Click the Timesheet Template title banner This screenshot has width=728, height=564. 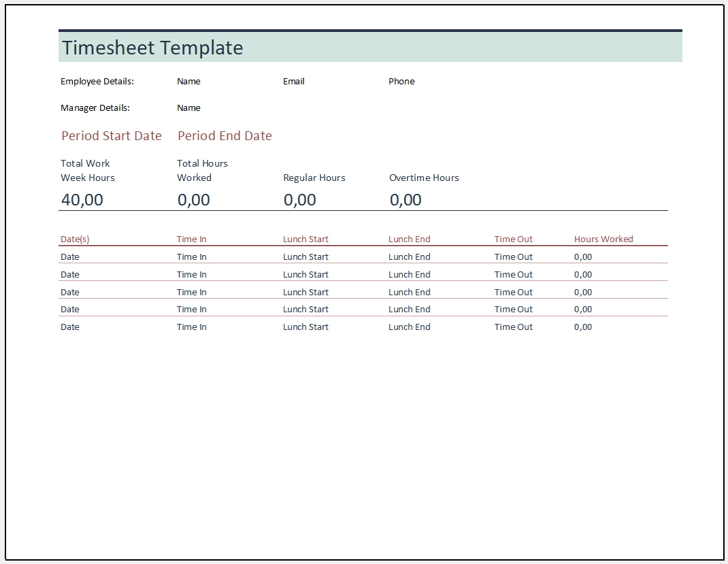coord(152,48)
